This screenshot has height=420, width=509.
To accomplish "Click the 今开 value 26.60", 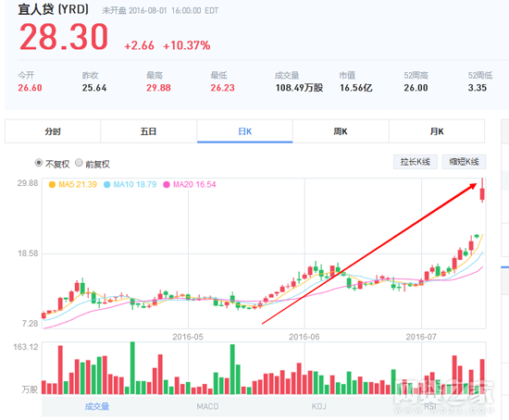I will pos(30,88).
